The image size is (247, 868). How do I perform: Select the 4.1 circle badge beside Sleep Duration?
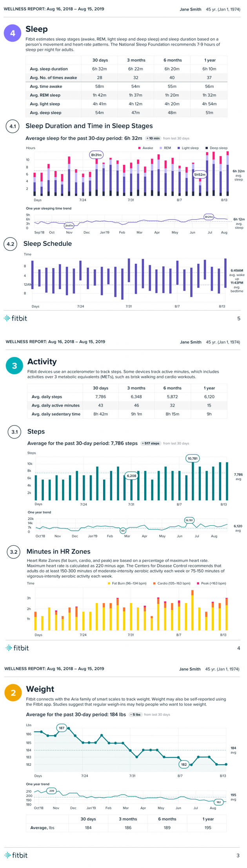click(13, 126)
